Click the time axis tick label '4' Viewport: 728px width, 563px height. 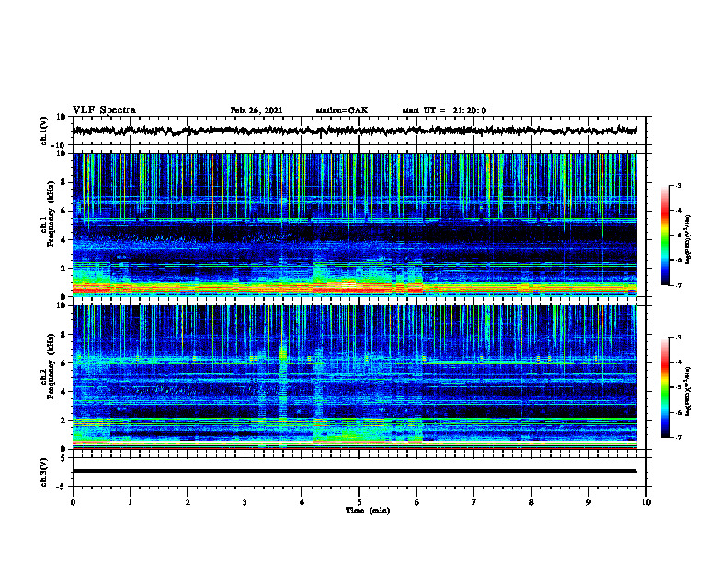[301, 502]
